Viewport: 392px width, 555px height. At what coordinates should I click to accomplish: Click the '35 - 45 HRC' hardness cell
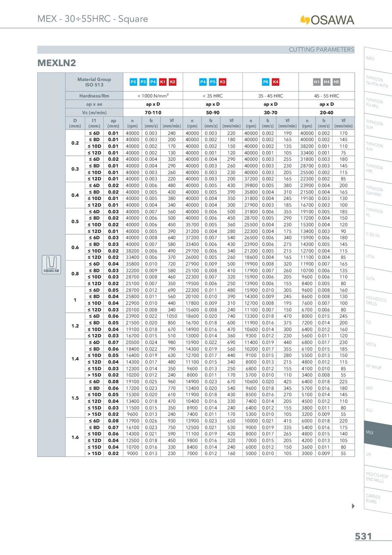tap(270, 96)
